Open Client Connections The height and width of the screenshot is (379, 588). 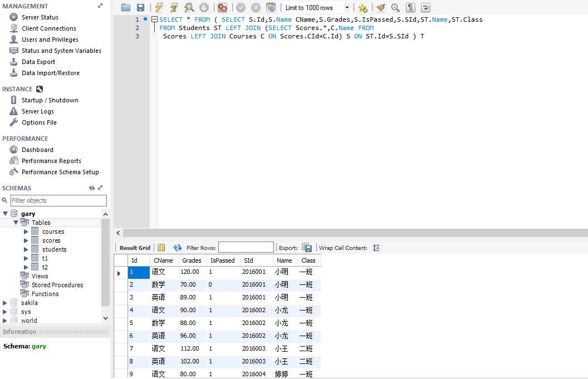(49, 28)
